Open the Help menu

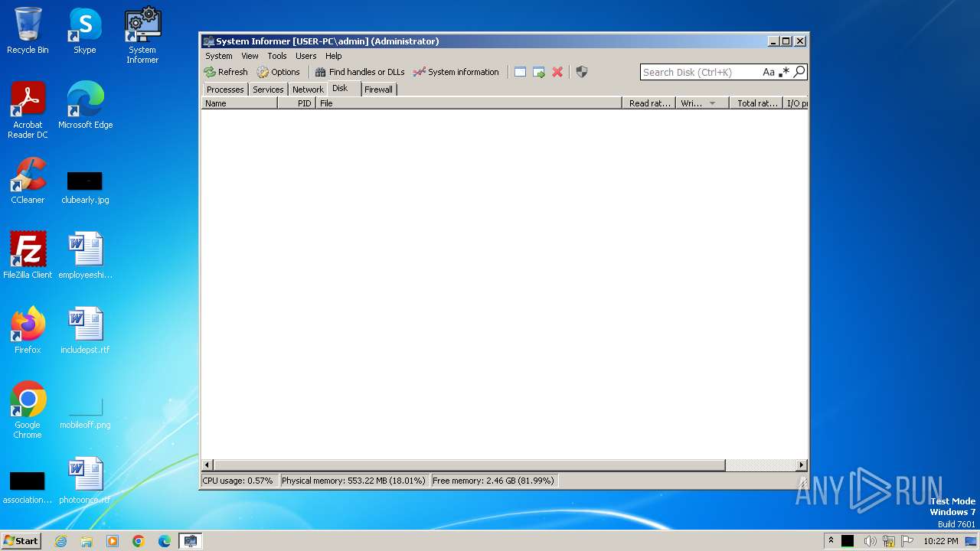click(x=333, y=56)
